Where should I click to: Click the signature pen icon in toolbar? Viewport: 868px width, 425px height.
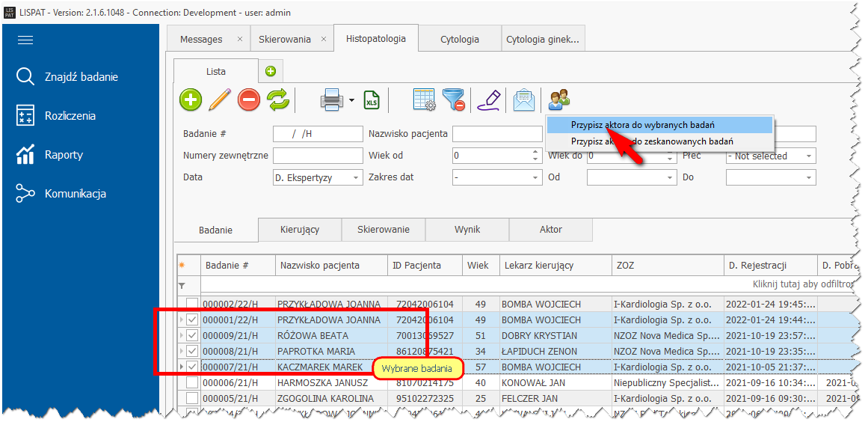[488, 100]
